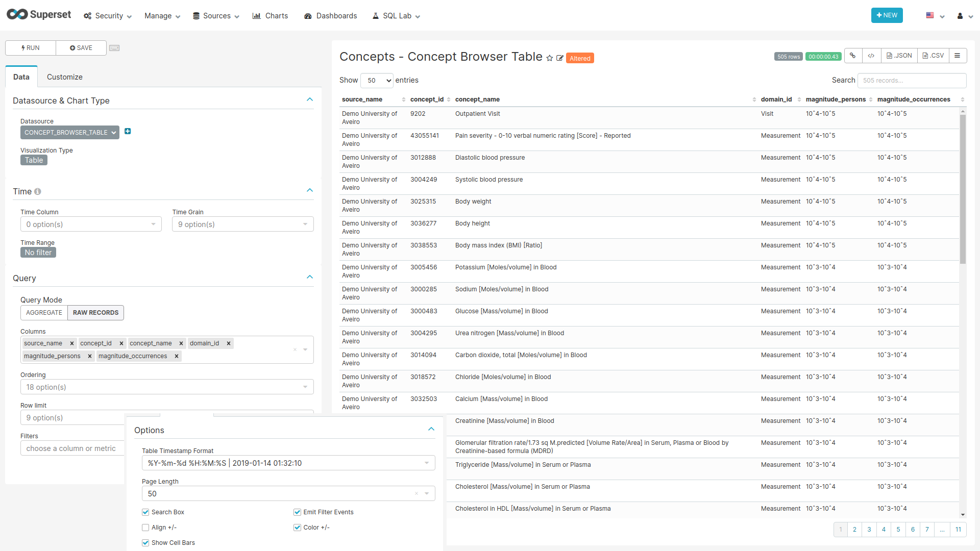Go to the Dashboards page
Viewport: 980px width, 551px height.
tap(330, 16)
